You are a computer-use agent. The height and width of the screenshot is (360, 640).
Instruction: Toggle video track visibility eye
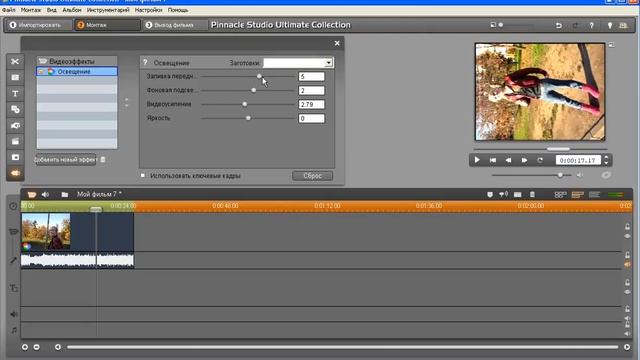coord(627,236)
